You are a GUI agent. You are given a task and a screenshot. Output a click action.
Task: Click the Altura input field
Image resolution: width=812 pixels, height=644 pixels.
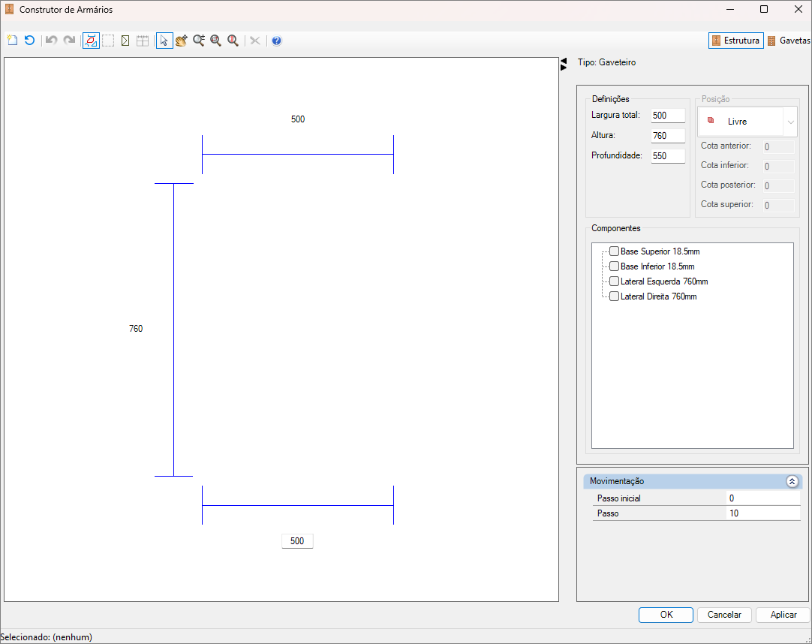(x=668, y=136)
